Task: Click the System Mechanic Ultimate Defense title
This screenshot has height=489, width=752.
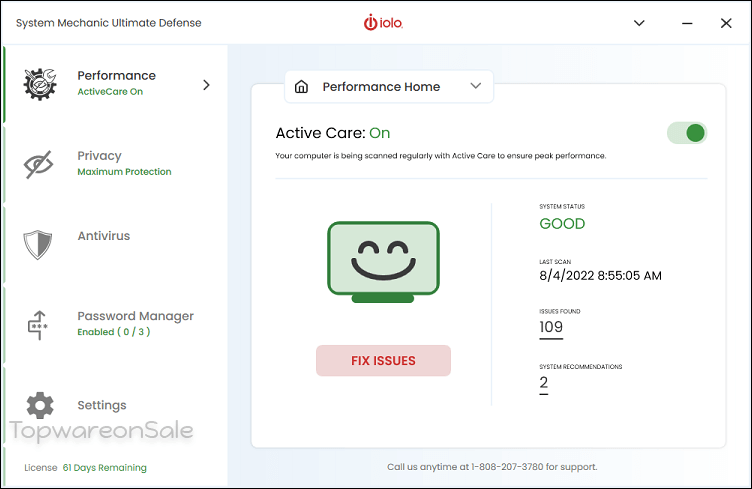Action: (x=108, y=23)
